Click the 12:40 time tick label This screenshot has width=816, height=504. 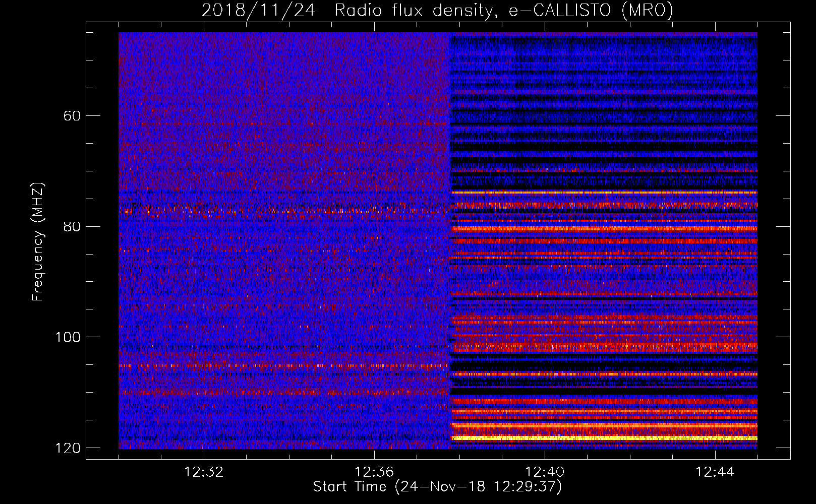tap(545, 472)
